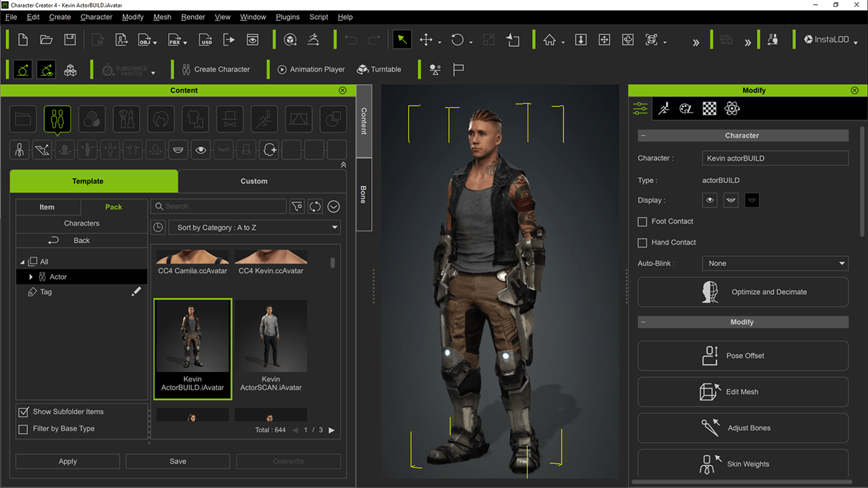Open Sort by Category dropdown
The image size is (868, 488).
coord(254,228)
